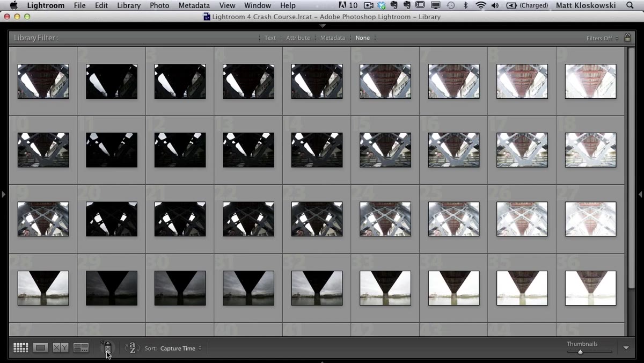The image size is (644, 363).
Task: Show the right panel group arrow
Action: click(x=640, y=194)
